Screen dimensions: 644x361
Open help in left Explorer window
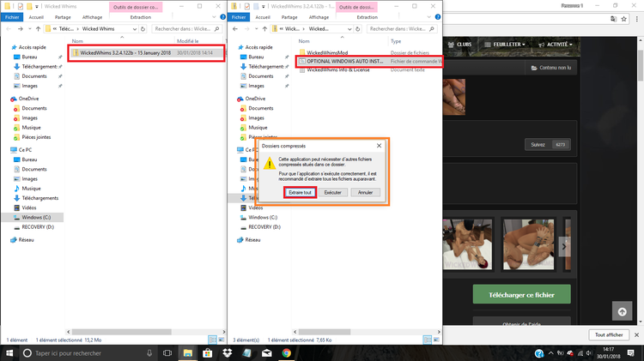click(x=223, y=17)
